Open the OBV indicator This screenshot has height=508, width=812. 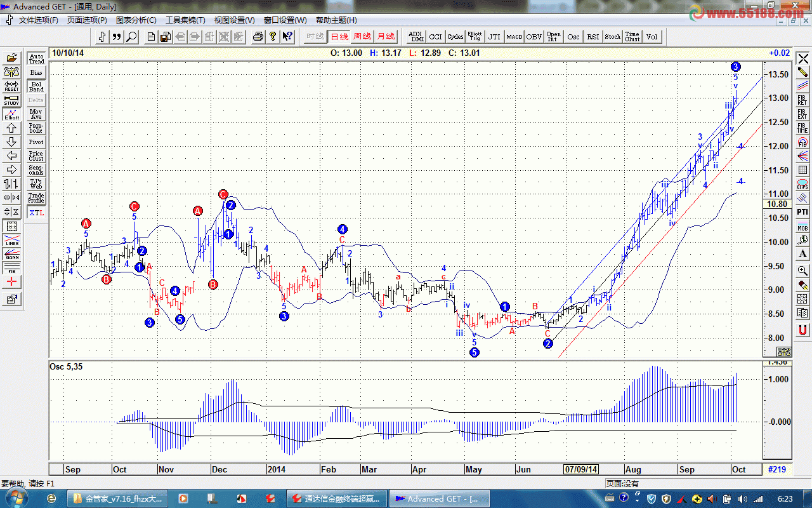coord(534,37)
